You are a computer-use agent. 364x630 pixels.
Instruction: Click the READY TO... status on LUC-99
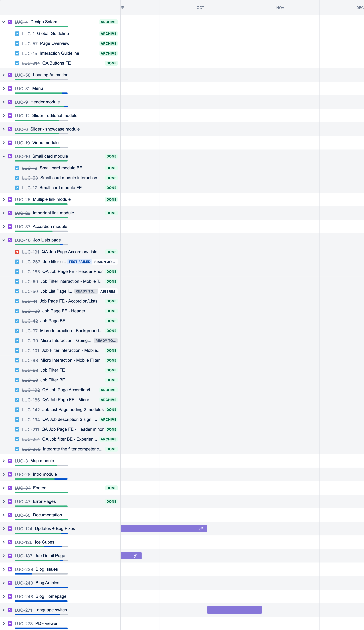[106, 340]
